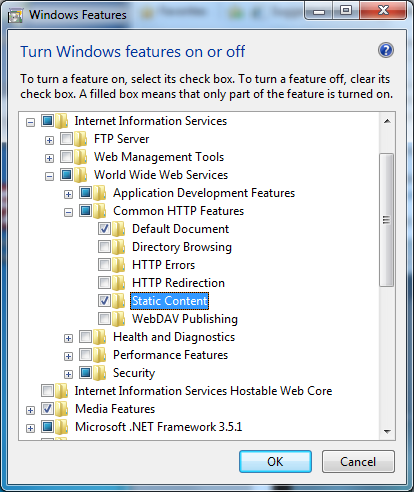Uncheck the Static Content checkbox
The height and width of the screenshot is (492, 414).
point(104,301)
